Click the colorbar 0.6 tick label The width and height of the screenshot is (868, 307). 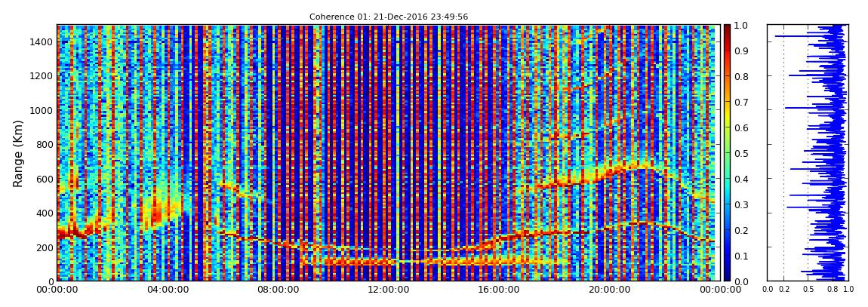tap(740, 127)
